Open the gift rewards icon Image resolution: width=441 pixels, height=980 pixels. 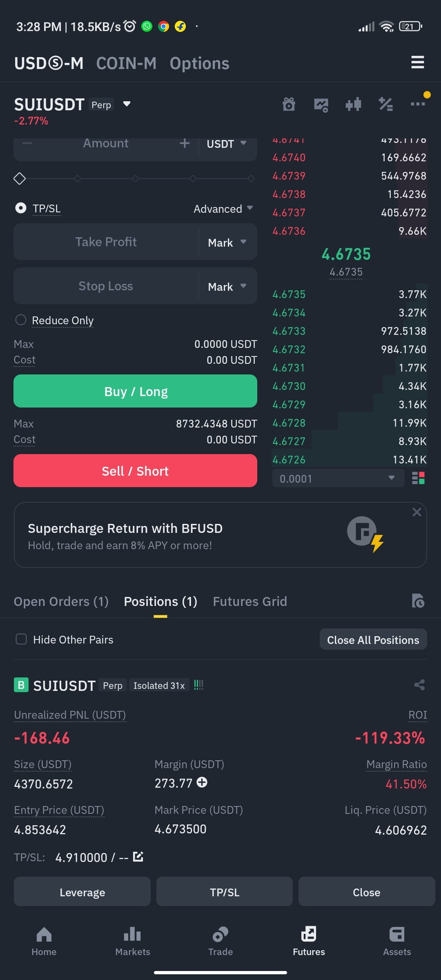289,105
